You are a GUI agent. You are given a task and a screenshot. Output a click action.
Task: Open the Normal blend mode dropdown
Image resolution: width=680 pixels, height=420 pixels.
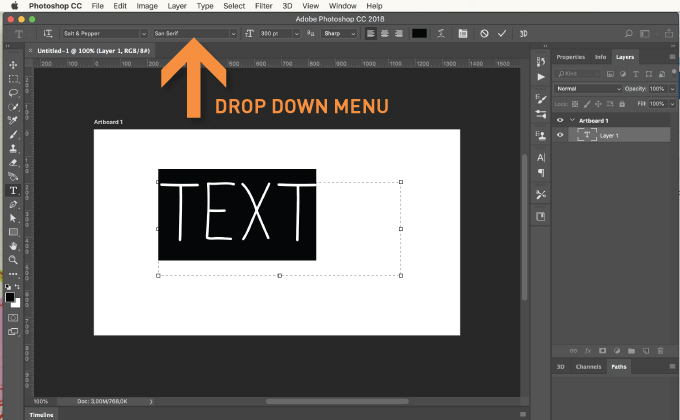coord(588,88)
